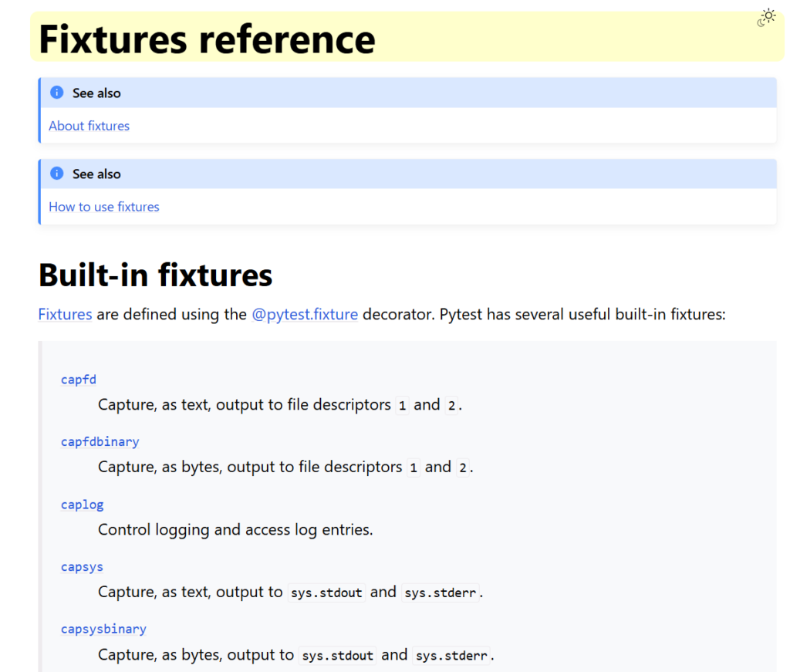Click the See also title above How to use fixtures
The height and width of the screenshot is (672, 790).
[x=96, y=174]
